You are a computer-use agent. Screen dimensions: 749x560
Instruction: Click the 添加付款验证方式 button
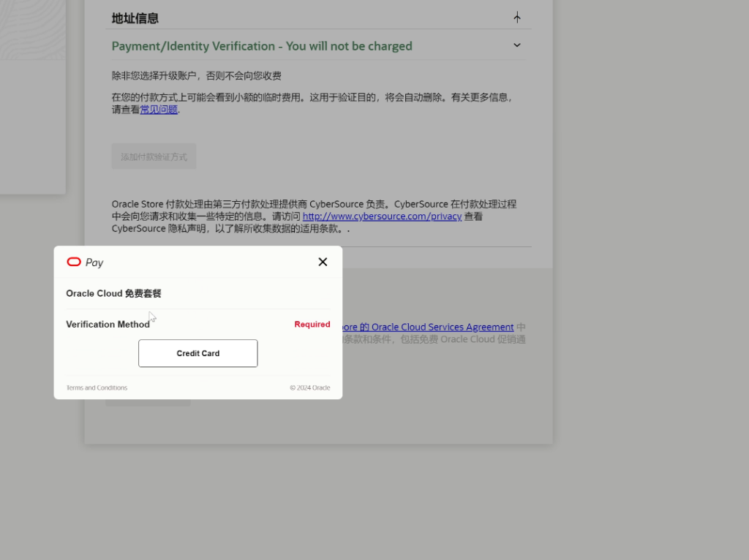click(x=154, y=156)
